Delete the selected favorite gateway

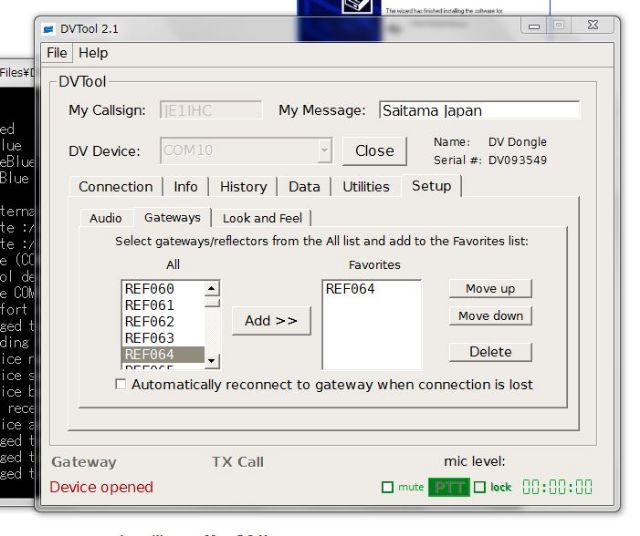[490, 352]
